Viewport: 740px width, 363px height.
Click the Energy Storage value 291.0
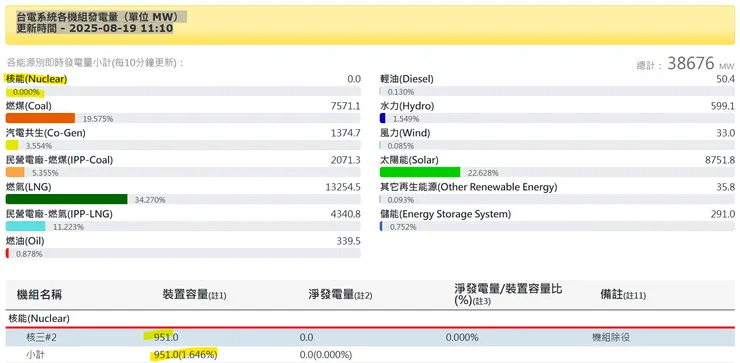tap(723, 214)
